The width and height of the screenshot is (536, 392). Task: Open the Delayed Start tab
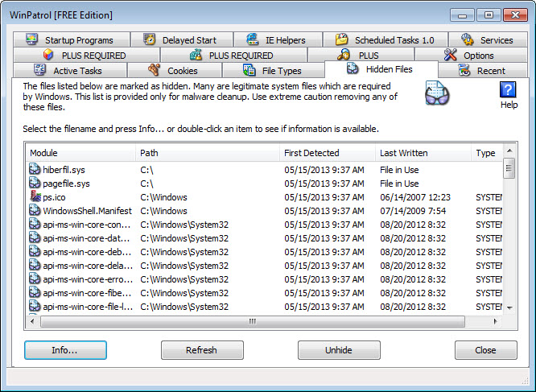click(182, 39)
